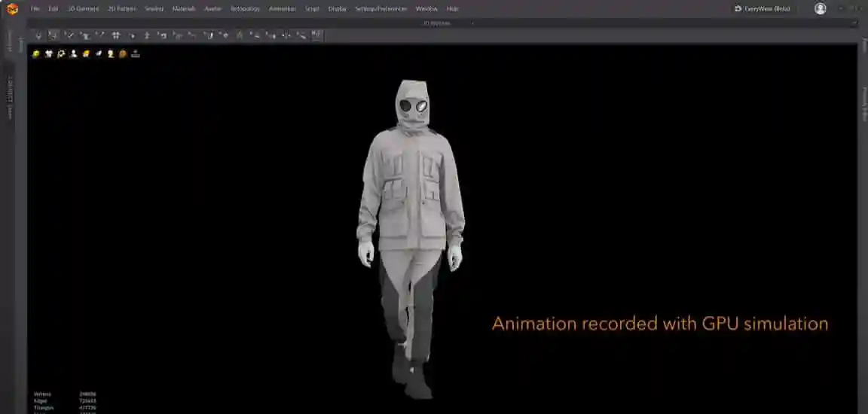Open the File menu
This screenshot has width=868, height=414.
click(x=35, y=9)
